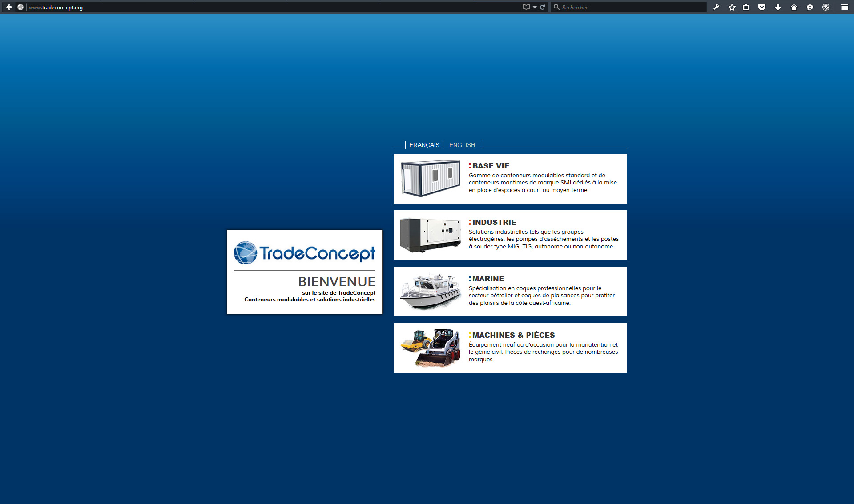Image resolution: width=854 pixels, height=504 pixels.
Task: Click the text 'Gamme de conteneurs modulables standard'
Action: [x=529, y=176]
